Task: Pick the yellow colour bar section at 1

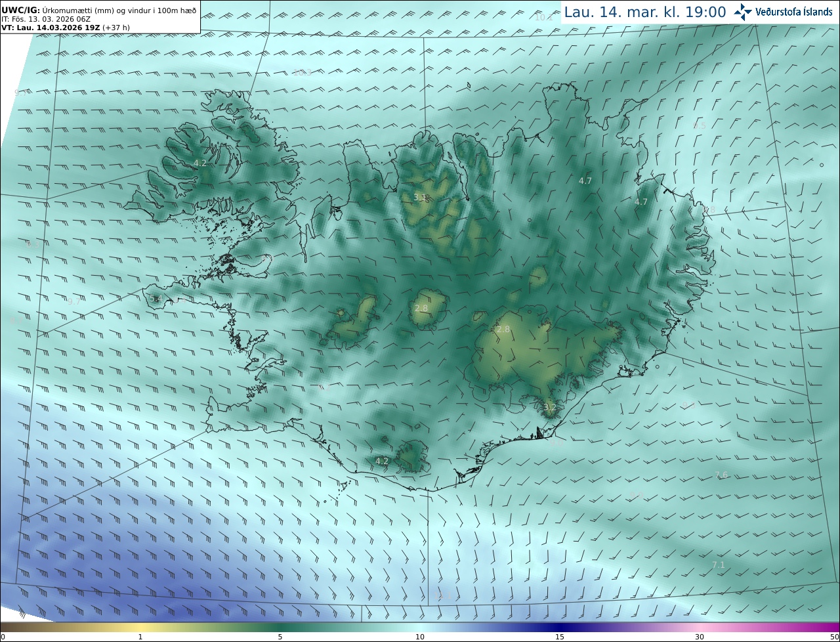Action: [x=140, y=627]
